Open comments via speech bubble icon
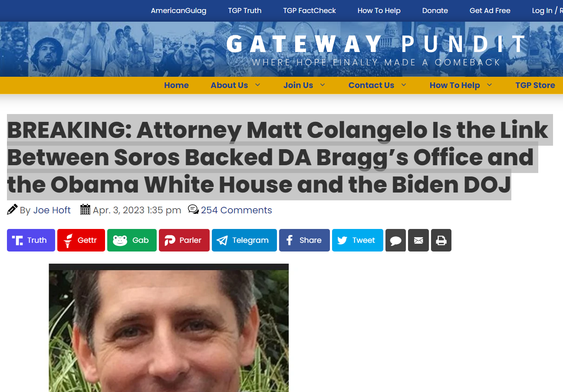Screen dimensions: 563x392 (395, 240)
